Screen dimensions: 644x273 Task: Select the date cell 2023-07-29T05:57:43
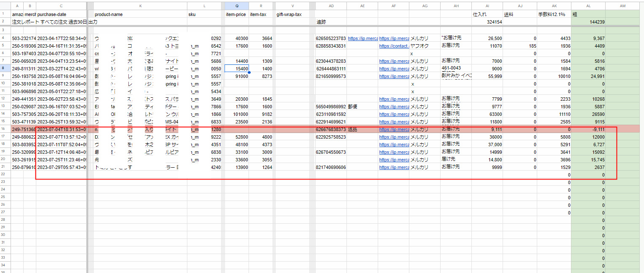61,167
